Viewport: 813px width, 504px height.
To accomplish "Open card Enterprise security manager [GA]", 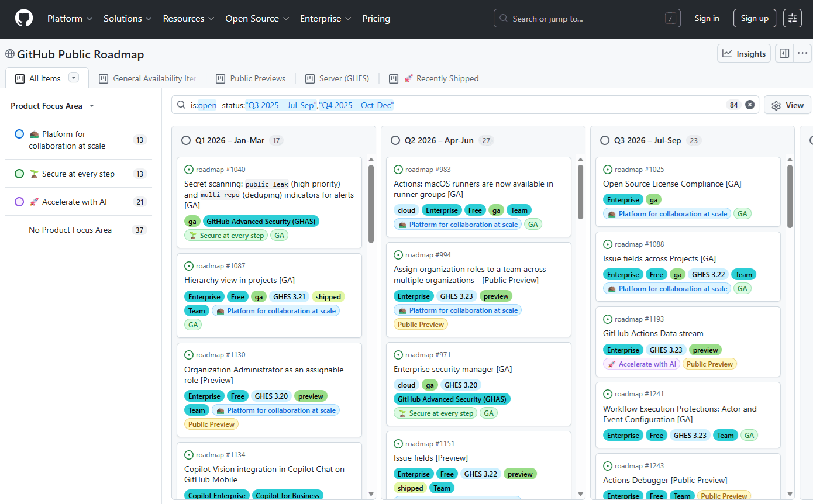I will [453, 369].
